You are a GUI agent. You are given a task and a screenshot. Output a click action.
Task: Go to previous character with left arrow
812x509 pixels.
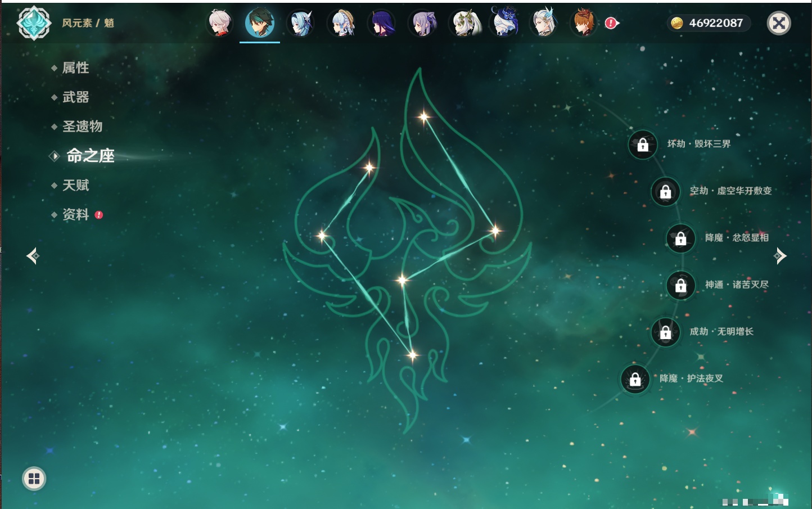33,256
